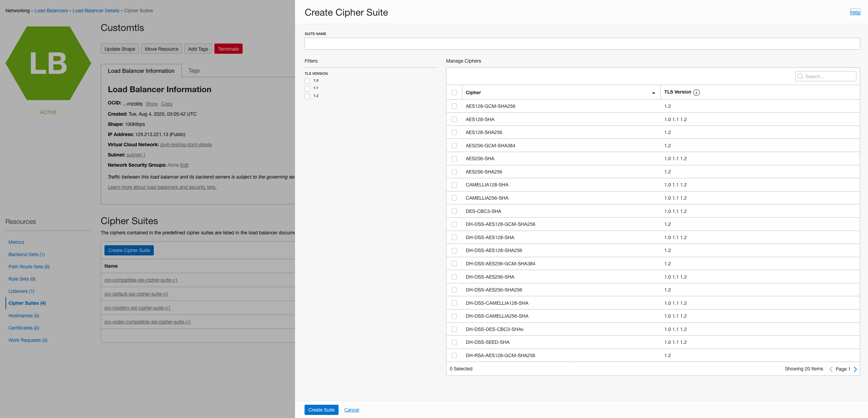Enable the TLS version 1.0 filter
This screenshot has width=868, height=418.
(x=307, y=81)
